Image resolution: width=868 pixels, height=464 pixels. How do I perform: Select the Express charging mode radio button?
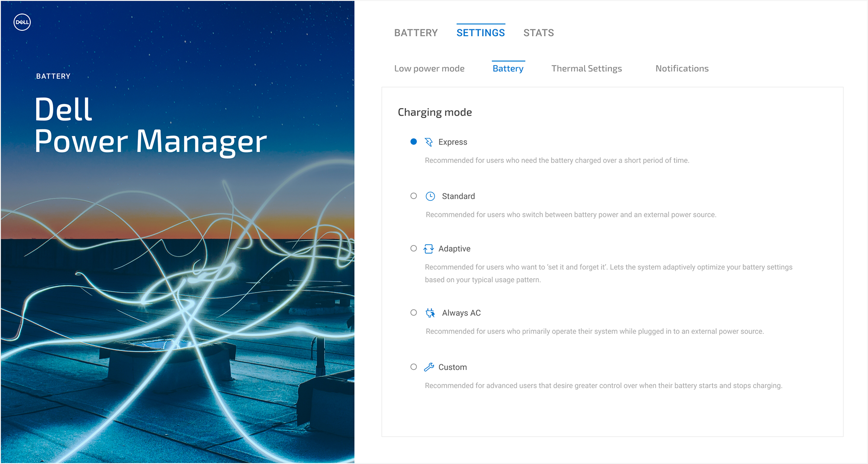pyautogui.click(x=414, y=142)
